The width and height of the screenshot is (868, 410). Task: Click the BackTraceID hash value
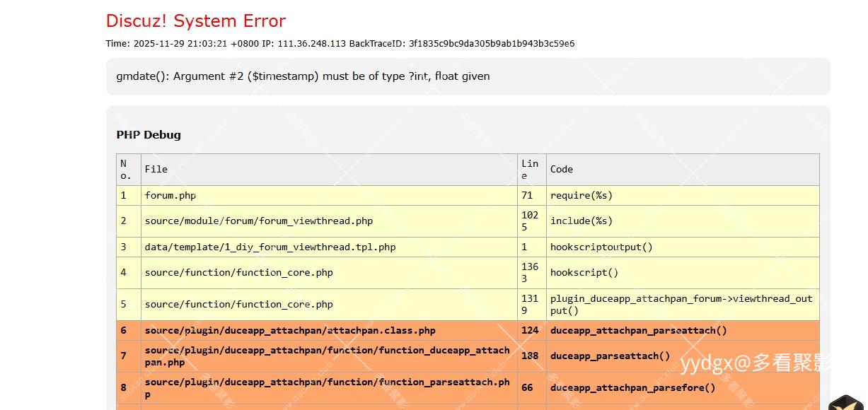click(491, 44)
